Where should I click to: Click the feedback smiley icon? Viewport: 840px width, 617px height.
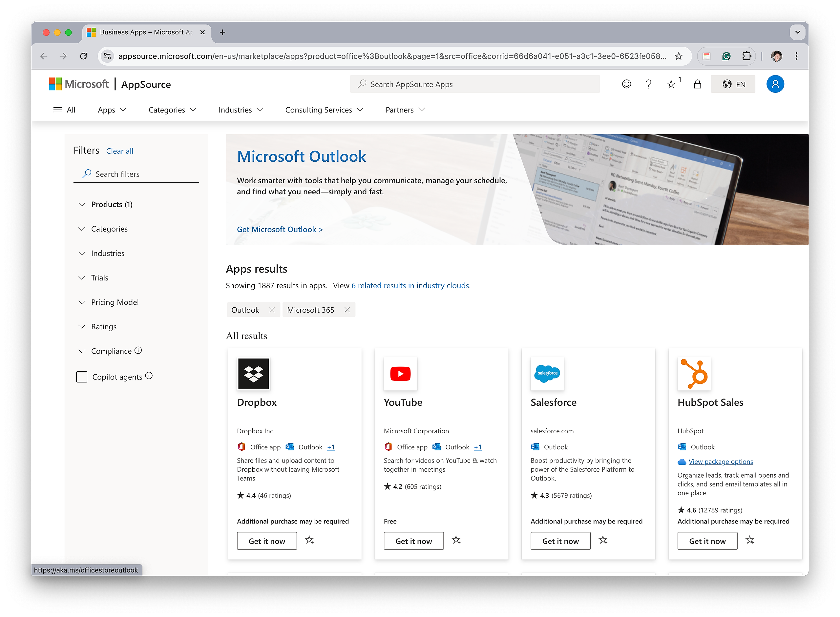(x=626, y=84)
